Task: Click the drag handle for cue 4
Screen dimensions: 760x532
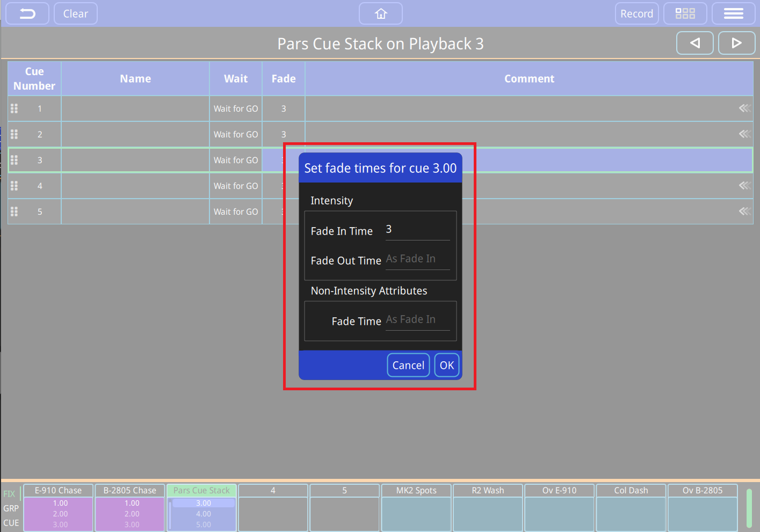Action: [x=15, y=186]
